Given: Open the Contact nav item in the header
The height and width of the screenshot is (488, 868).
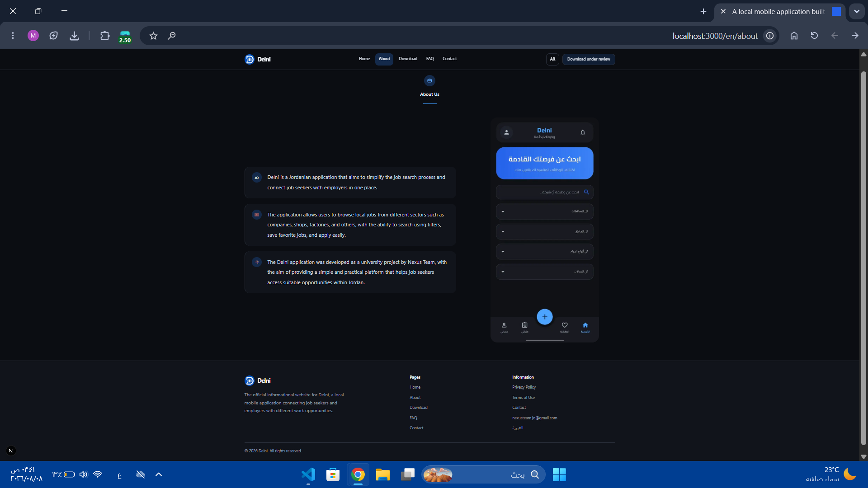Looking at the screenshot, I should click(x=449, y=59).
